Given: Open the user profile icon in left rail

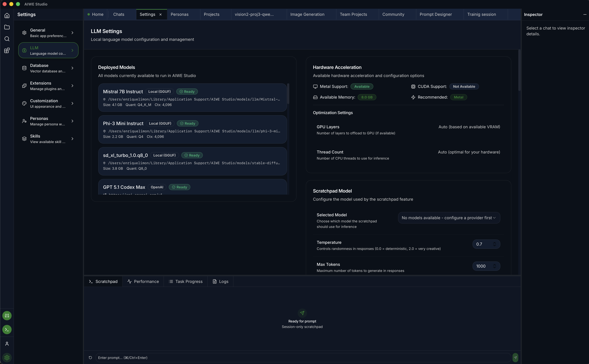Looking at the screenshot, I should point(7,344).
